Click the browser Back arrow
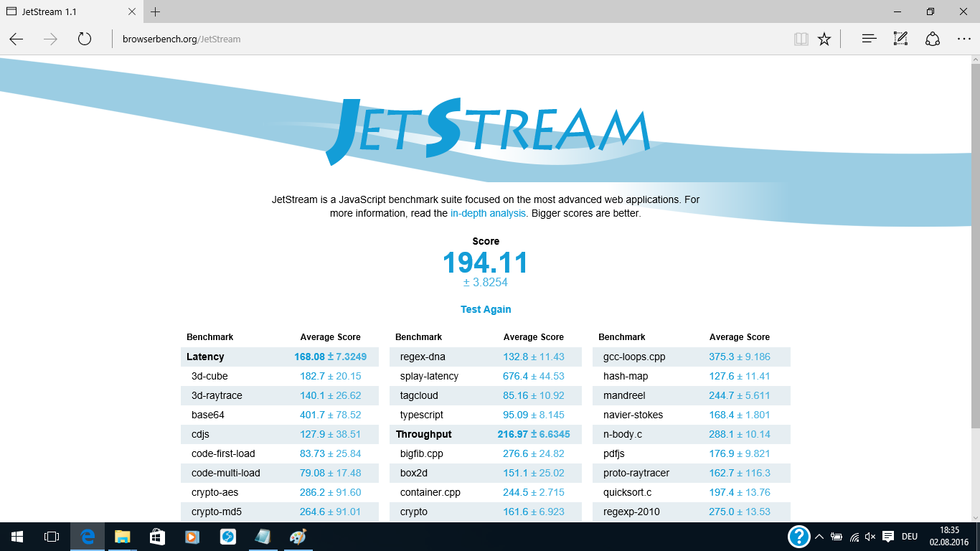Viewport: 980px width, 551px height. (x=17, y=39)
